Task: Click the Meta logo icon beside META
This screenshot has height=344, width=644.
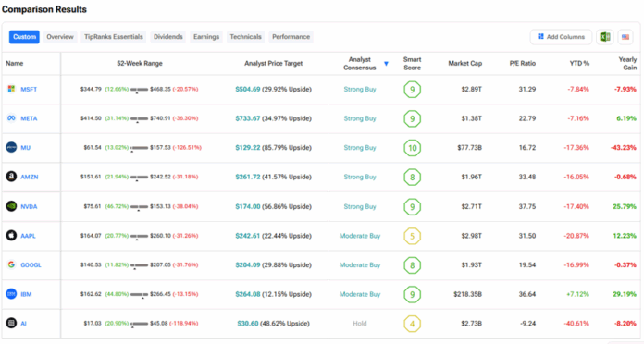Action: [x=11, y=118]
